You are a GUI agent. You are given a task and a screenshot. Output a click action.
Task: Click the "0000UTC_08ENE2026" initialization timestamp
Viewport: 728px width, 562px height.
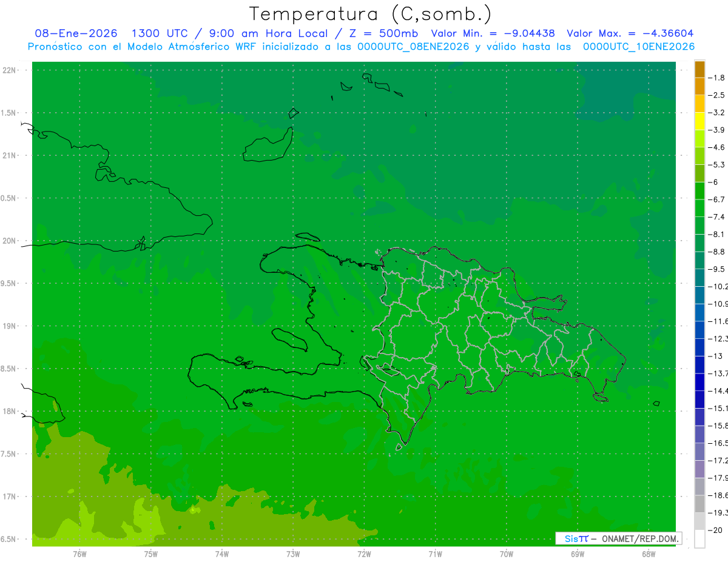(413, 47)
